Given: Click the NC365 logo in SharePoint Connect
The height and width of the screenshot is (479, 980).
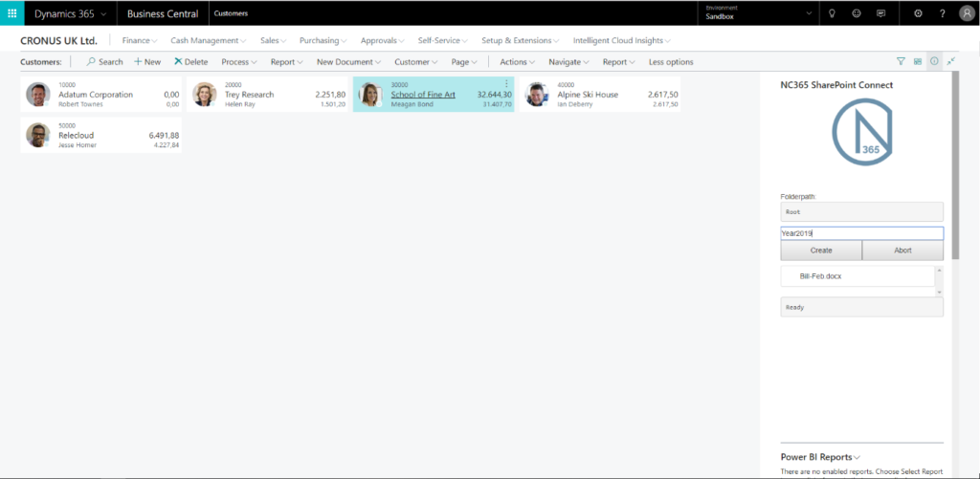Looking at the screenshot, I should point(862,132).
